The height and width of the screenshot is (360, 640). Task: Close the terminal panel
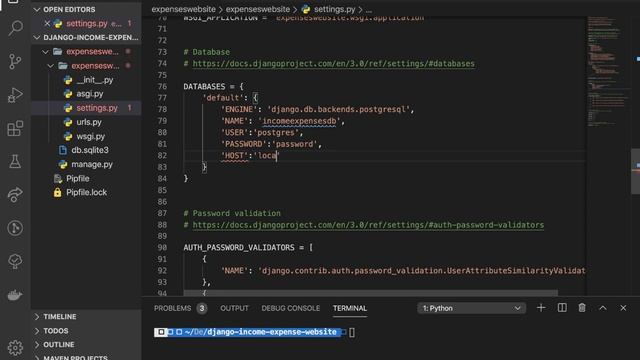(623, 308)
